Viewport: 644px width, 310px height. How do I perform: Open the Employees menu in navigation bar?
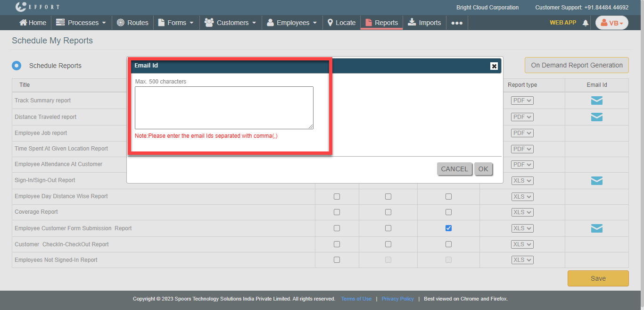[x=292, y=23]
